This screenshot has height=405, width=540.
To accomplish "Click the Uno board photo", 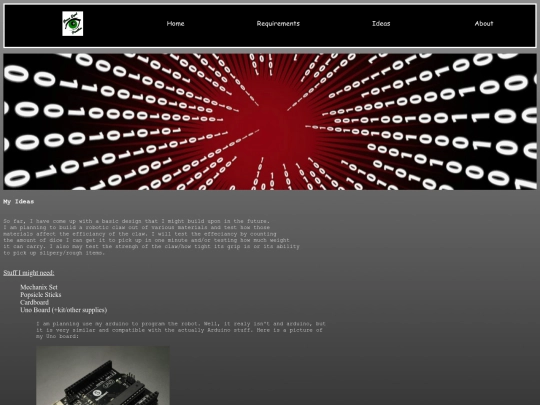I will point(103,375).
